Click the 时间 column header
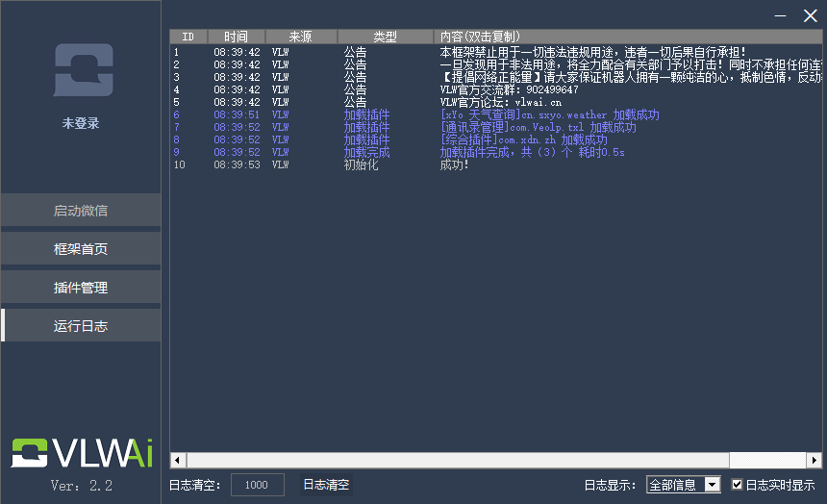This screenshot has height=504, width=827. click(x=237, y=37)
